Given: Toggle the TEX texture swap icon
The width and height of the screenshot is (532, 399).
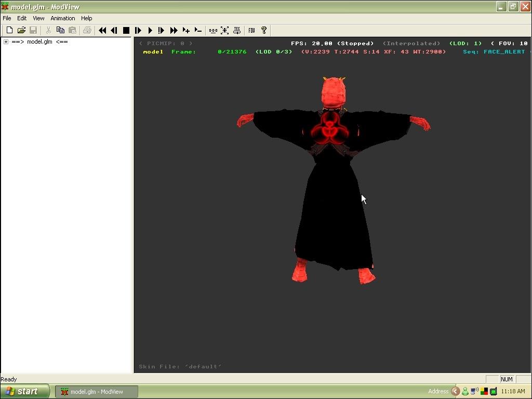Looking at the screenshot, I should [237, 31].
